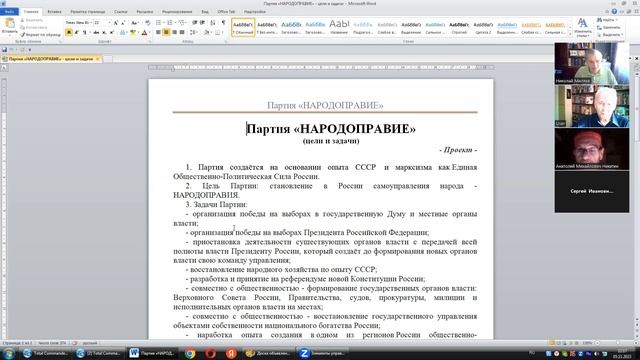Apply the text highlight color

click(132, 32)
